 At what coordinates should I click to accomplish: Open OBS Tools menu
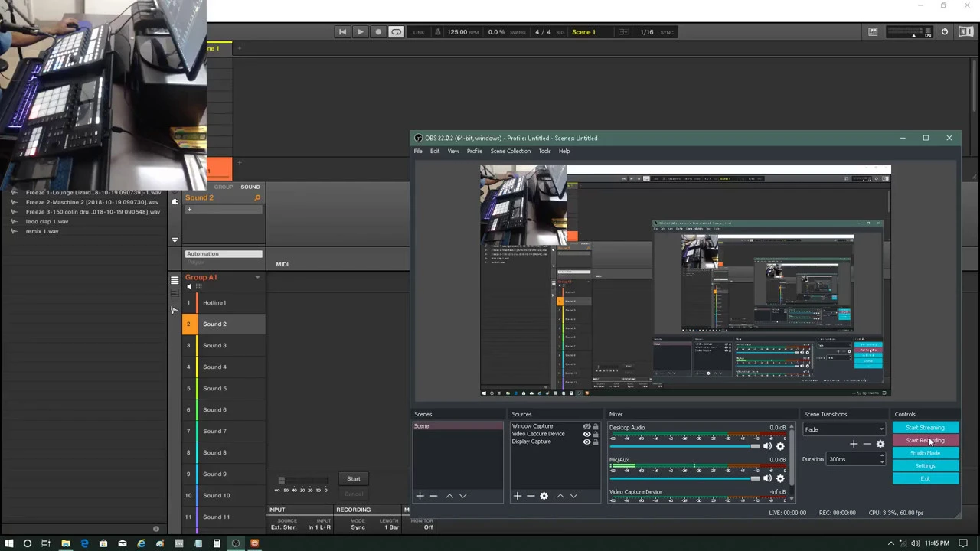(544, 152)
